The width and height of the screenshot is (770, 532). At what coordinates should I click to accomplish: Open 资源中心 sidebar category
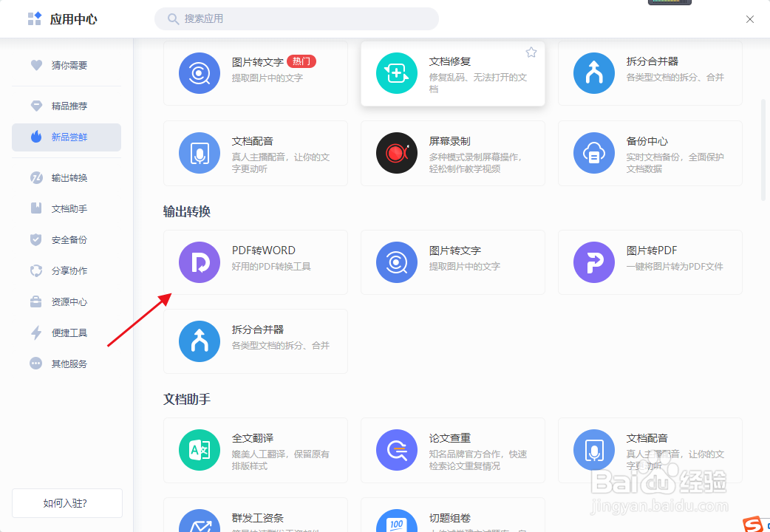click(67, 301)
